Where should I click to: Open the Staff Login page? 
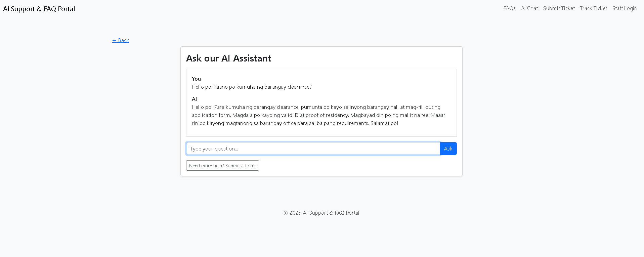[x=625, y=8]
